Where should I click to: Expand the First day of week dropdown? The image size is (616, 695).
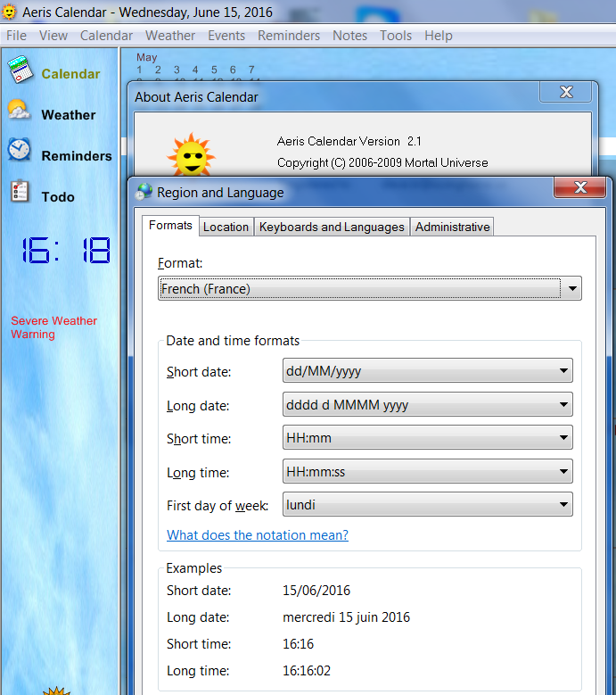(x=428, y=504)
